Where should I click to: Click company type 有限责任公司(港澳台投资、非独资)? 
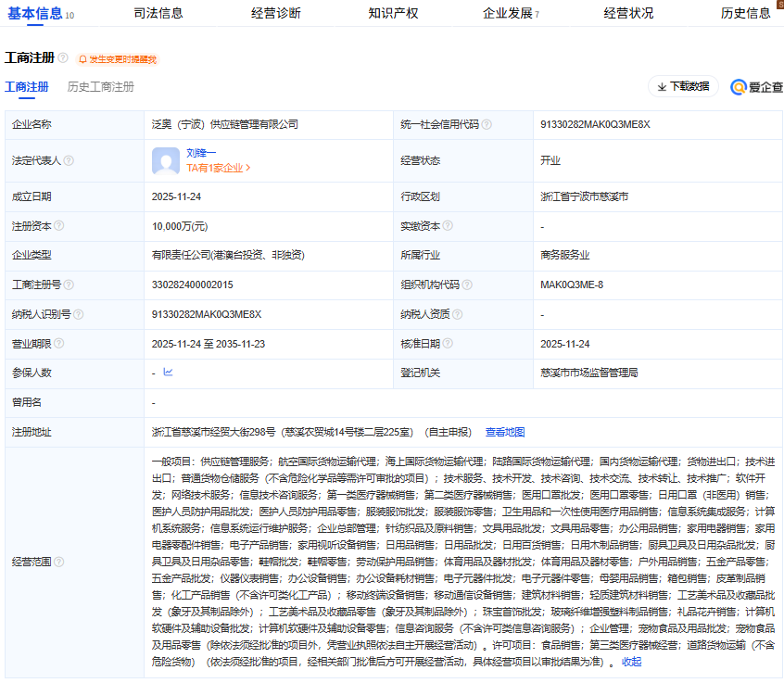pyautogui.click(x=228, y=255)
